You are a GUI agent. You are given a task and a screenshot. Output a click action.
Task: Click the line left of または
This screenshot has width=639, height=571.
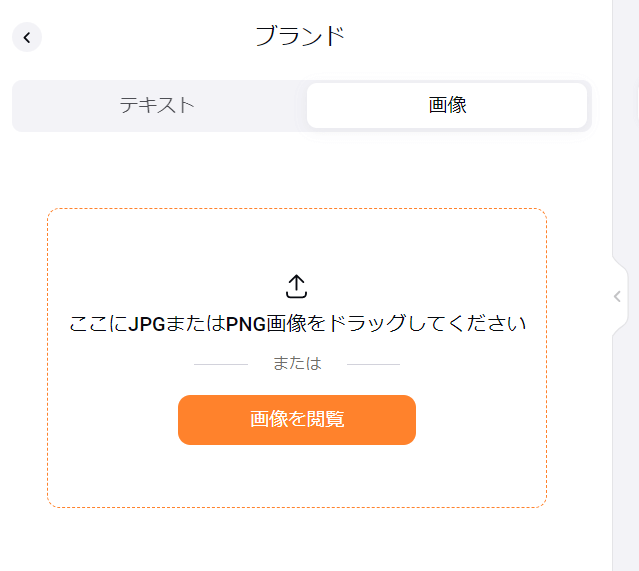pyautogui.click(x=221, y=364)
